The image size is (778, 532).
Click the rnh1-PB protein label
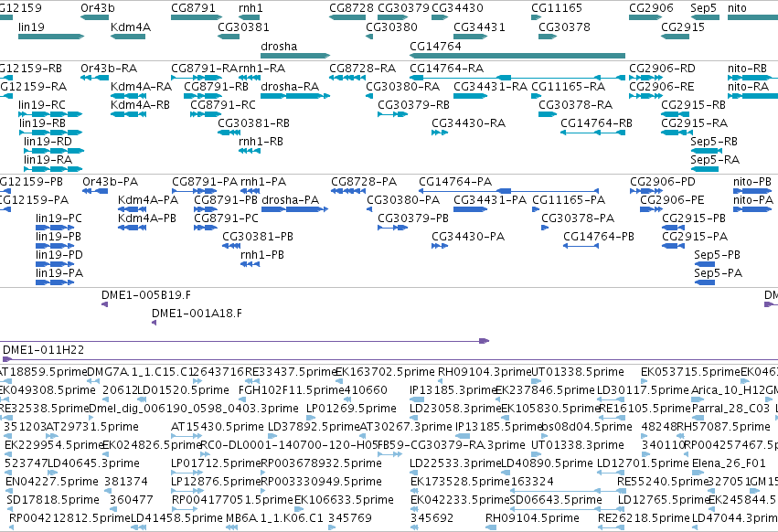[262, 255]
